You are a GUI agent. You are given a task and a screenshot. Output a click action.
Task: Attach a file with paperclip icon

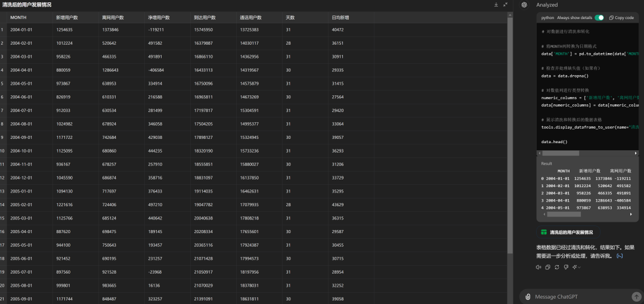528,296
